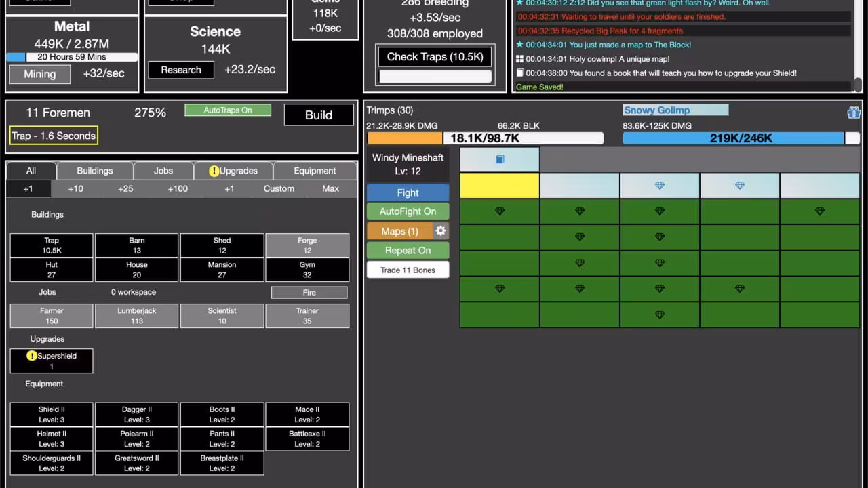Click Metal storage bar 20 Hours 59 Mins
This screenshot has width=868, height=488.
coord(72,57)
